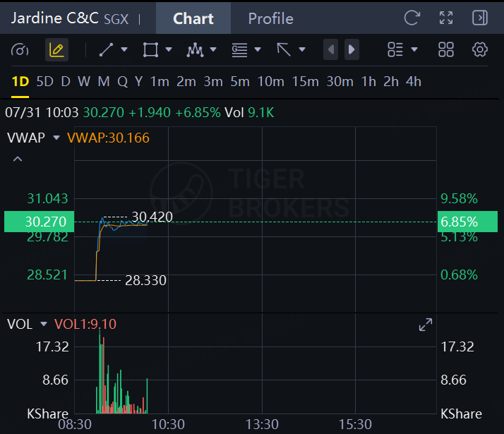Click the SGX exchange label
Viewport: 504px width, 434px height.
pos(116,19)
